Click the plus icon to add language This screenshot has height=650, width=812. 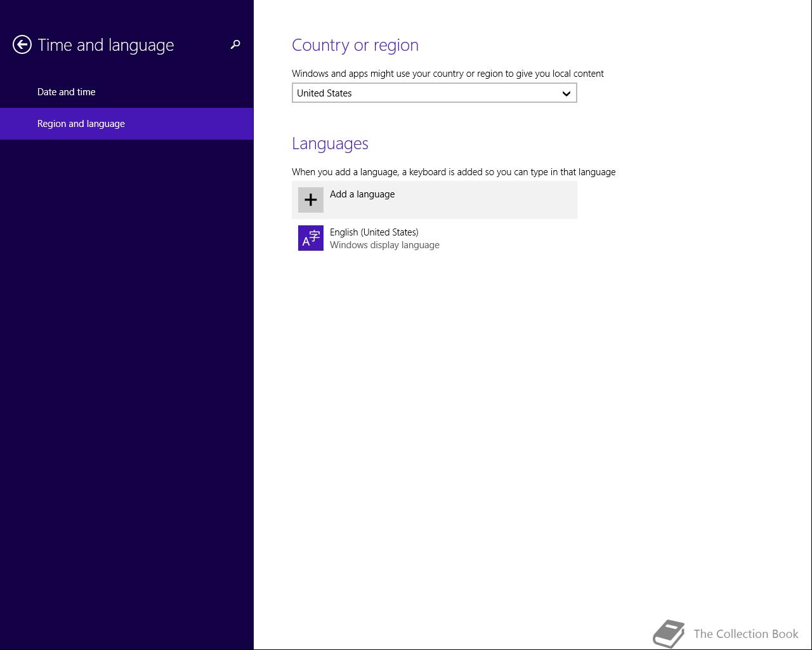[x=311, y=200]
